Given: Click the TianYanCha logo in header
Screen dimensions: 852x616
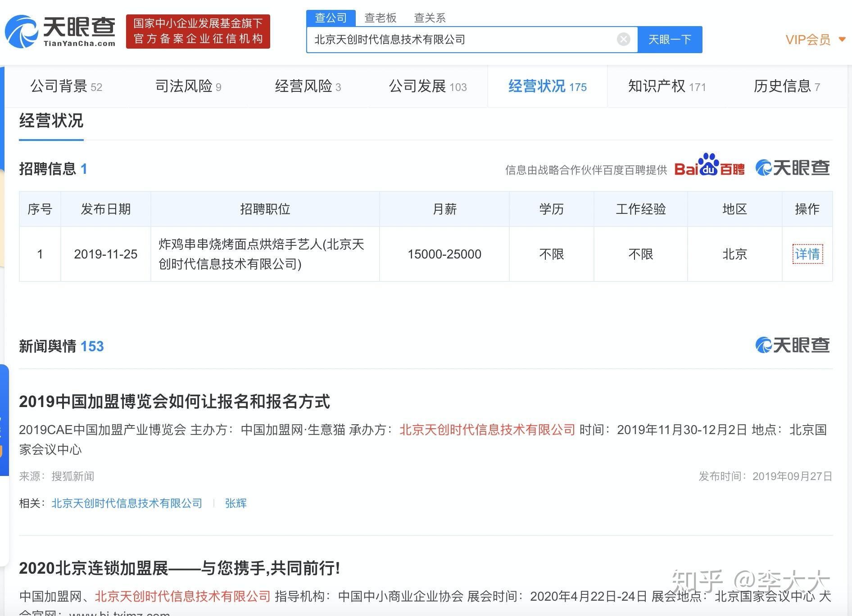Looking at the screenshot, I should click(x=60, y=32).
